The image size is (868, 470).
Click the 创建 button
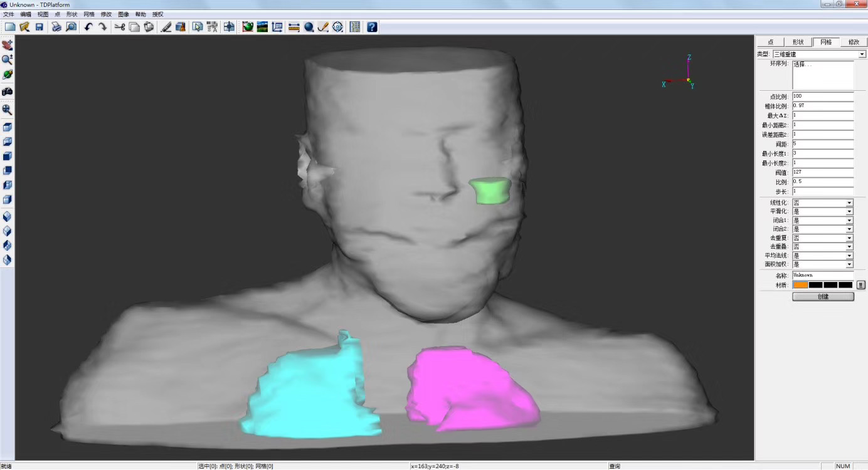823,296
